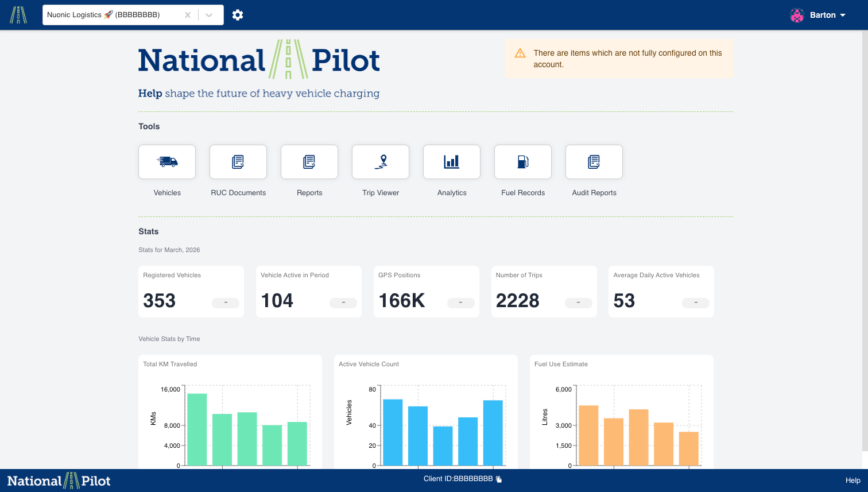Screen dimensions: 868x492
Task: Open the Reports tool icon
Action: click(x=309, y=162)
